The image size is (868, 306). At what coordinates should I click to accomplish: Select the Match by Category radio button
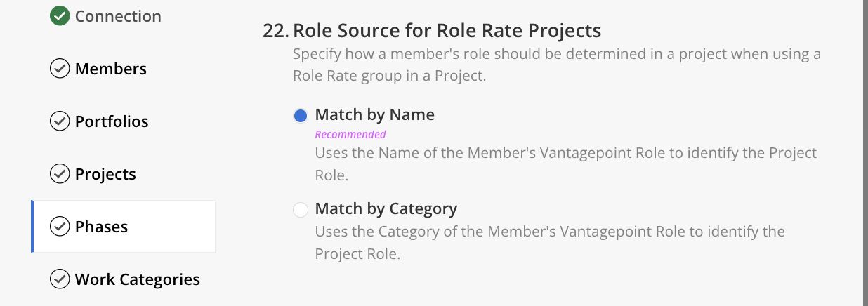(x=301, y=210)
